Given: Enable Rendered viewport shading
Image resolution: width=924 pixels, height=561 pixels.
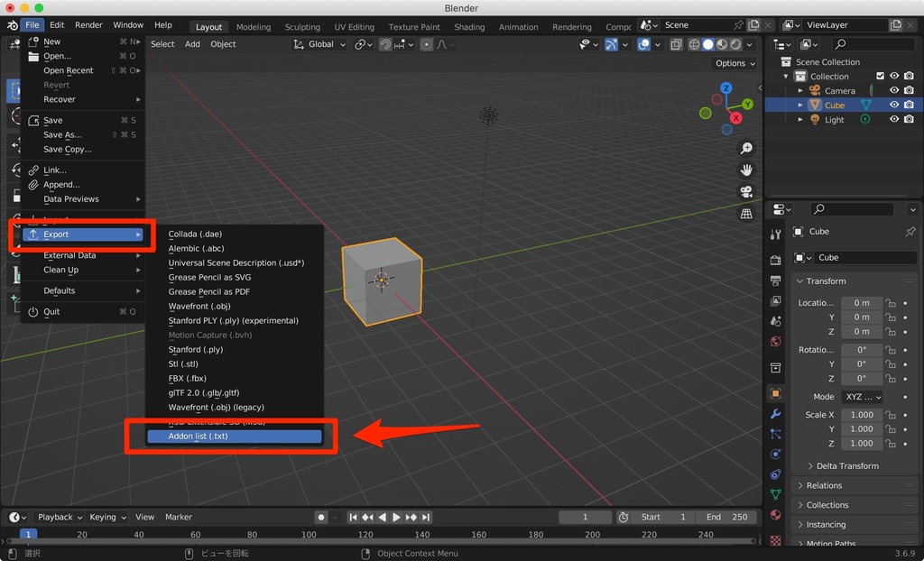Looking at the screenshot, I should pos(737,44).
